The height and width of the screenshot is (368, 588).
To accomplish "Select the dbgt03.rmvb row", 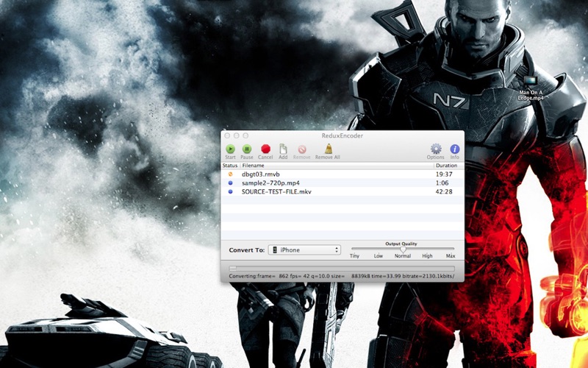I will pos(343,174).
